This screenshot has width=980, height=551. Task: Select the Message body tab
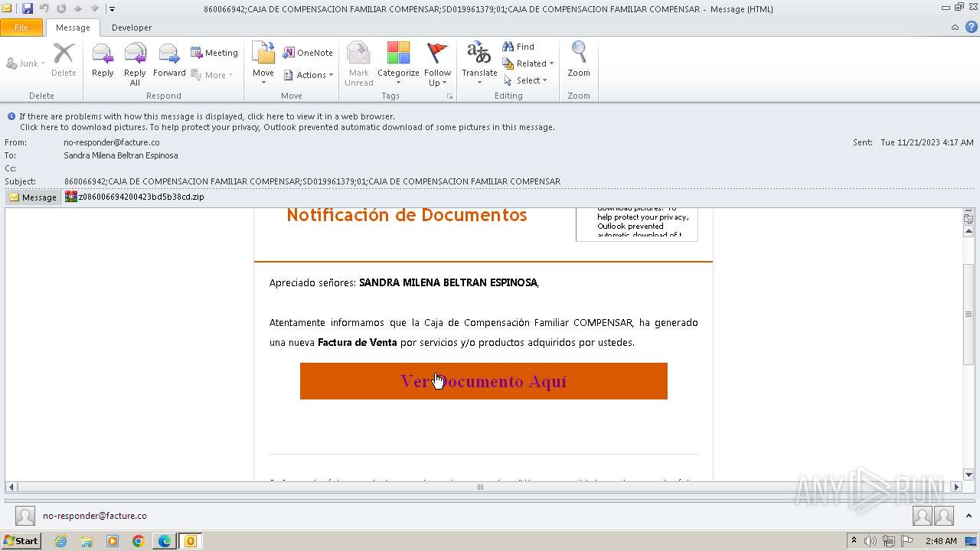point(33,197)
